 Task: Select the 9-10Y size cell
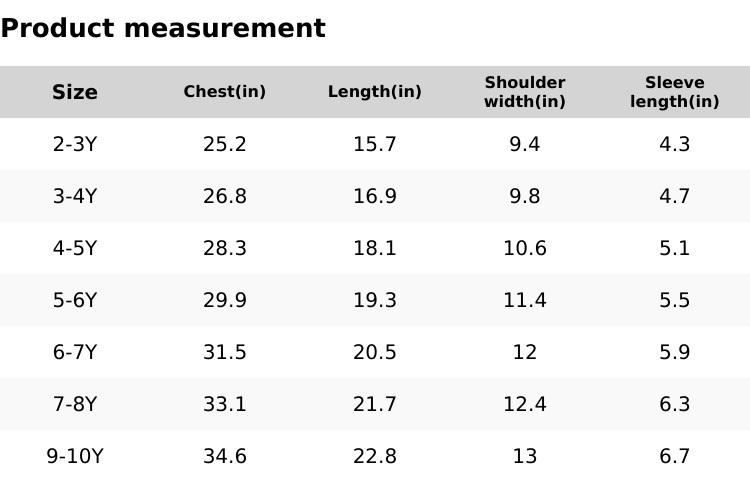point(75,456)
